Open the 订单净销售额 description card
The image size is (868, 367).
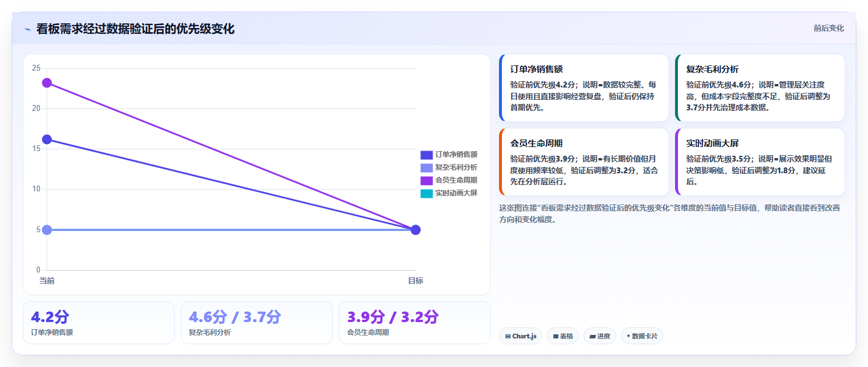[x=584, y=88]
